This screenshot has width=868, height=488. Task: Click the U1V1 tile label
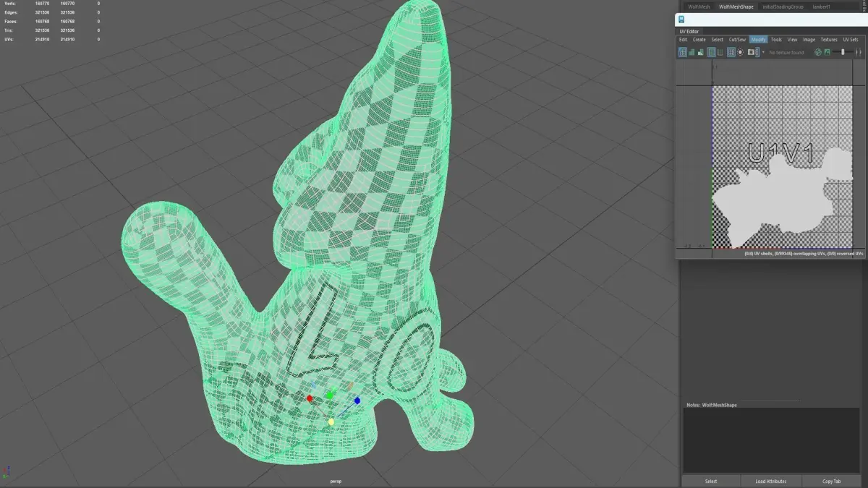pyautogui.click(x=780, y=153)
